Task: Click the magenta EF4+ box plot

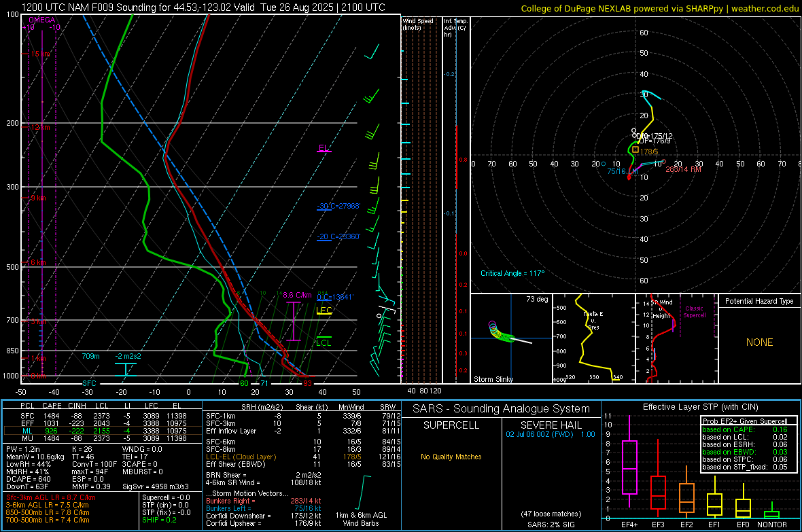Action: [629, 462]
